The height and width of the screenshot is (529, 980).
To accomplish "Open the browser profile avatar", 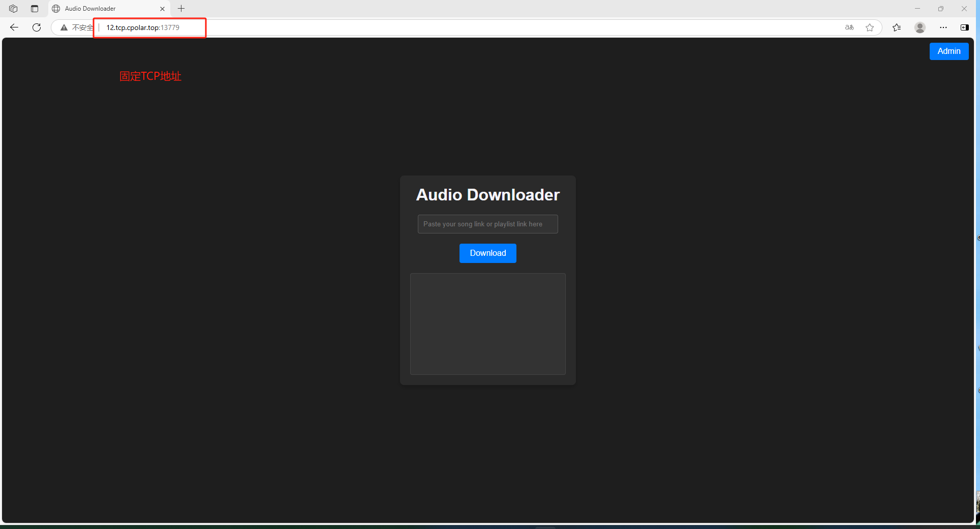I will point(920,27).
